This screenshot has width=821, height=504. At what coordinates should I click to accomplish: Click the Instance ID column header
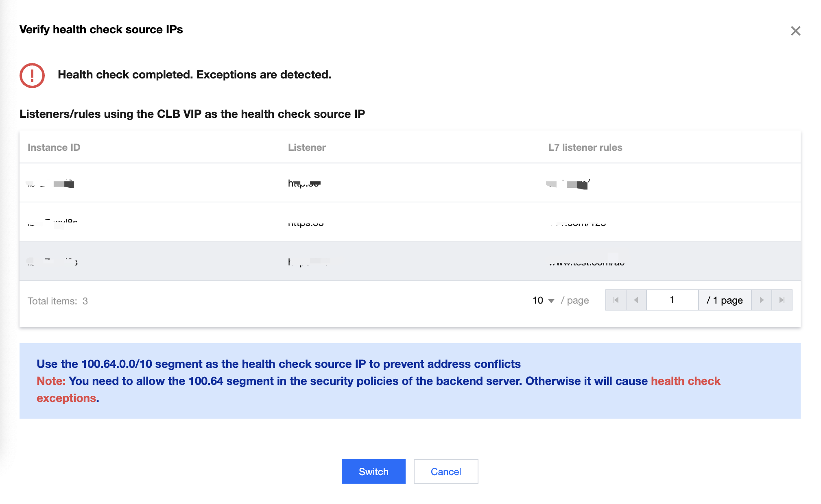54,148
